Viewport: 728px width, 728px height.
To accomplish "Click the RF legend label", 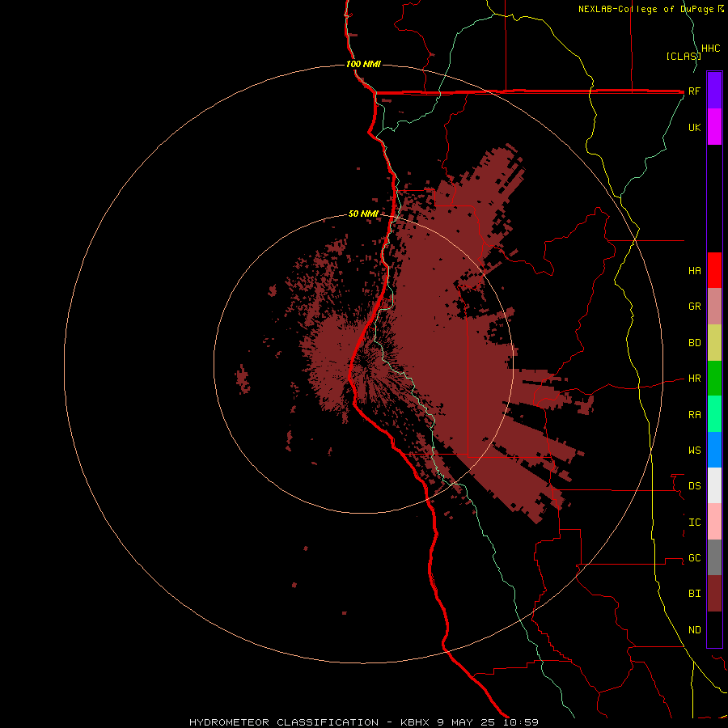I will [x=694, y=91].
